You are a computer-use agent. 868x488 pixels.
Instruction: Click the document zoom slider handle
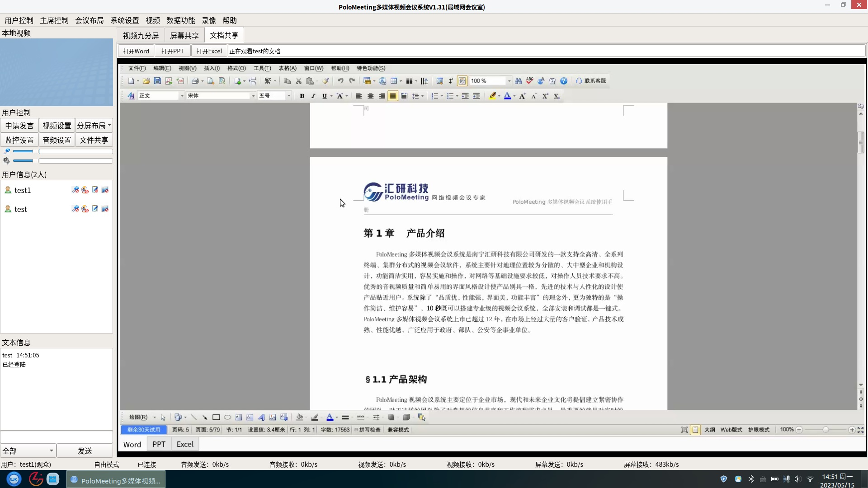[x=826, y=430]
